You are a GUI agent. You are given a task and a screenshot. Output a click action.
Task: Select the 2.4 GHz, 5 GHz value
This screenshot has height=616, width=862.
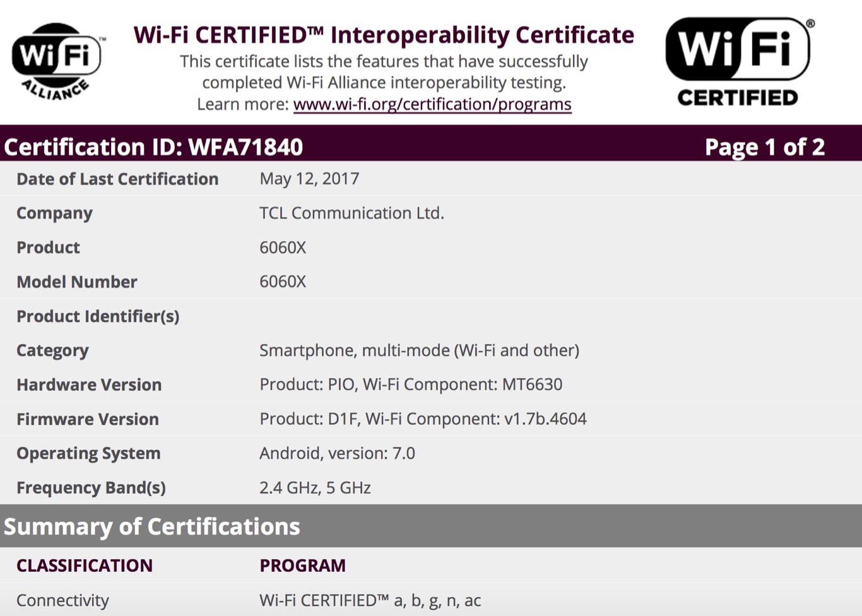click(315, 488)
